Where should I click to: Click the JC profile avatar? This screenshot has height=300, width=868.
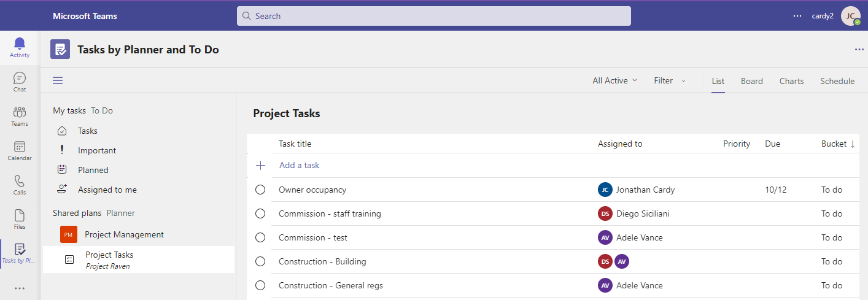tap(851, 16)
